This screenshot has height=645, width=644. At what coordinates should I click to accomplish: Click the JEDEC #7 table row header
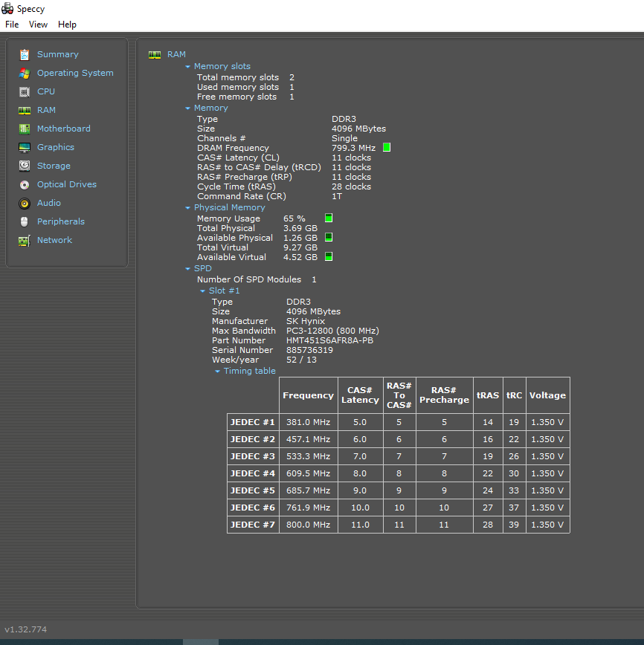(253, 525)
